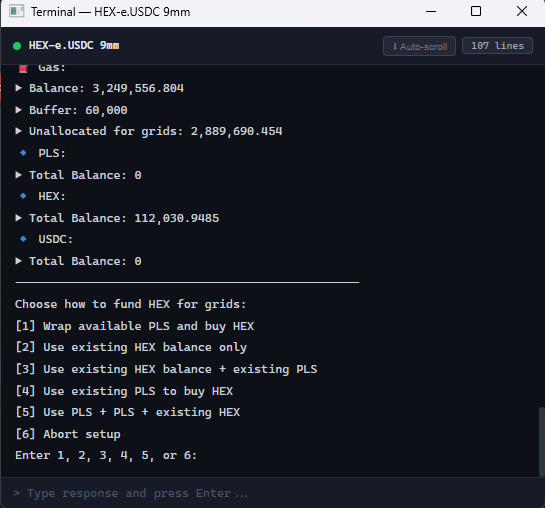Click the blue diamond next to PLS
The width and height of the screenshot is (545, 508).
[x=23, y=153]
